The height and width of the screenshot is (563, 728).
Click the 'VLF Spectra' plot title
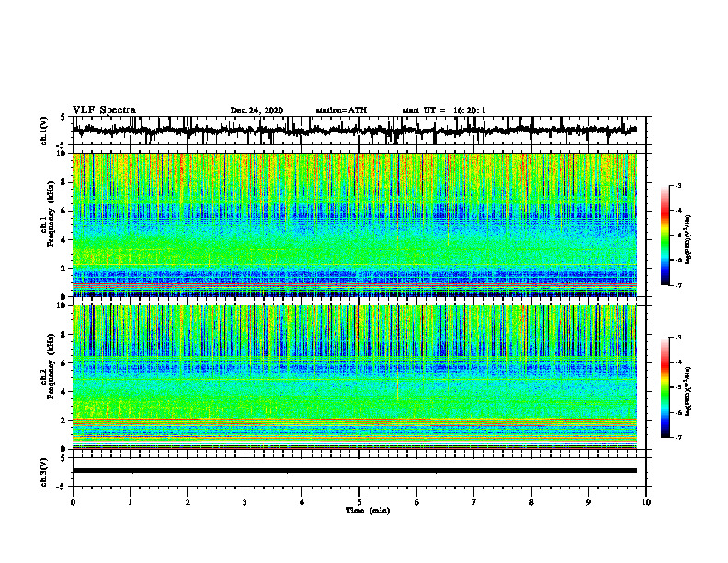tap(104, 110)
